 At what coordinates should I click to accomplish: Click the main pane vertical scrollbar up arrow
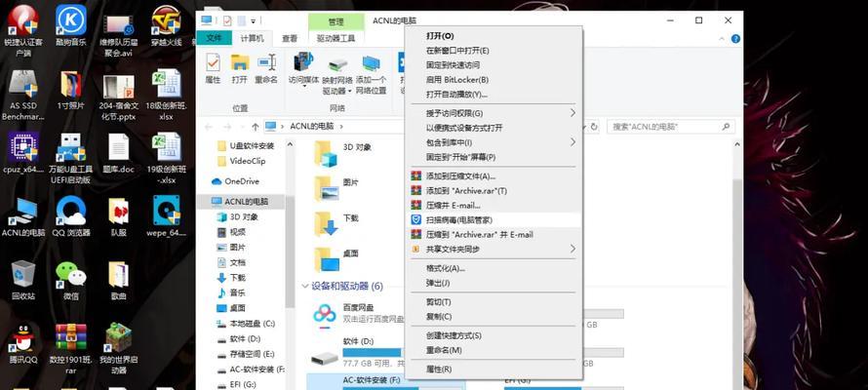point(736,145)
